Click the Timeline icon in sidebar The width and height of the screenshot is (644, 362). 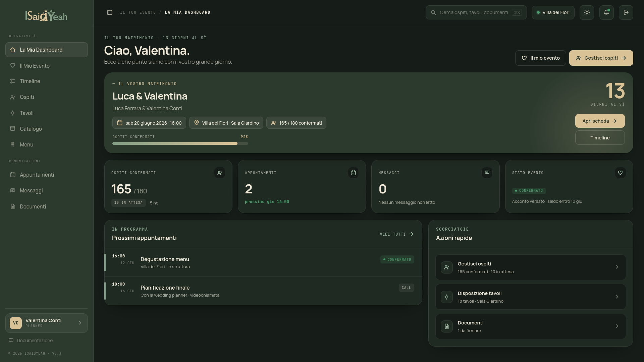click(x=13, y=81)
